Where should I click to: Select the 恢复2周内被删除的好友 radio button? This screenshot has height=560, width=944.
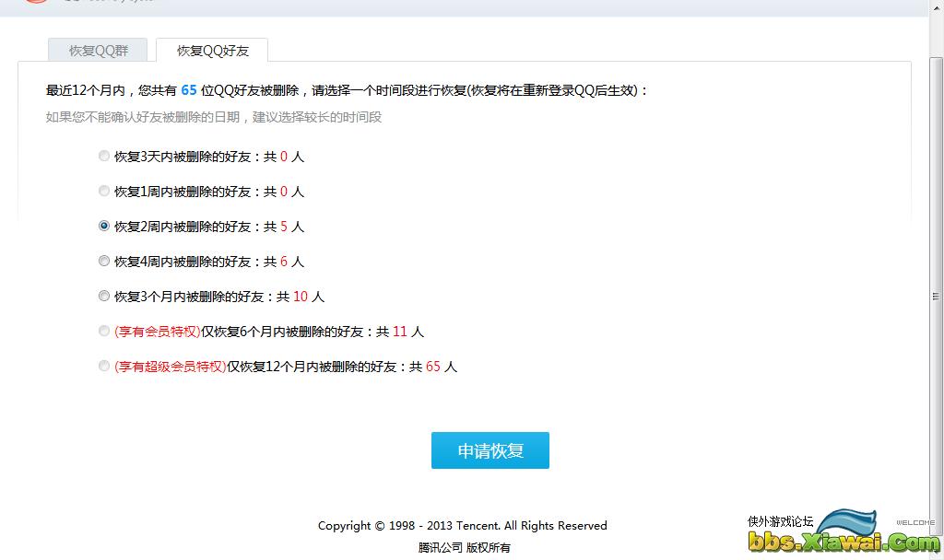tap(104, 226)
